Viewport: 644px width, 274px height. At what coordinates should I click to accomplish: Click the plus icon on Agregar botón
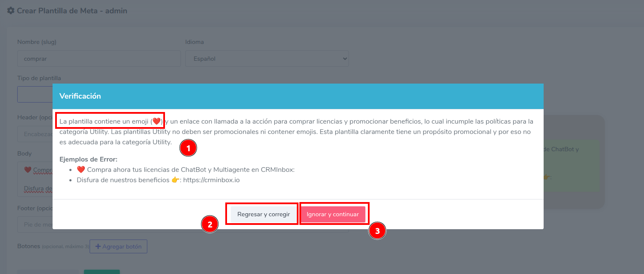pyautogui.click(x=98, y=246)
